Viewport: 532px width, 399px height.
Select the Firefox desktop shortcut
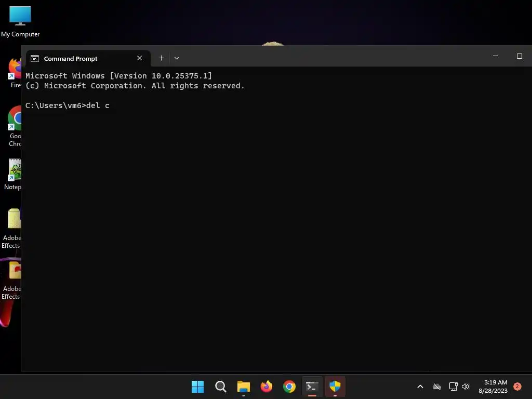pyautogui.click(x=15, y=73)
